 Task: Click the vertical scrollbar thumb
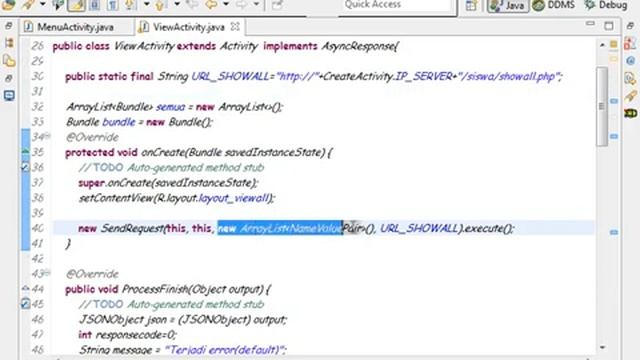coord(602,106)
